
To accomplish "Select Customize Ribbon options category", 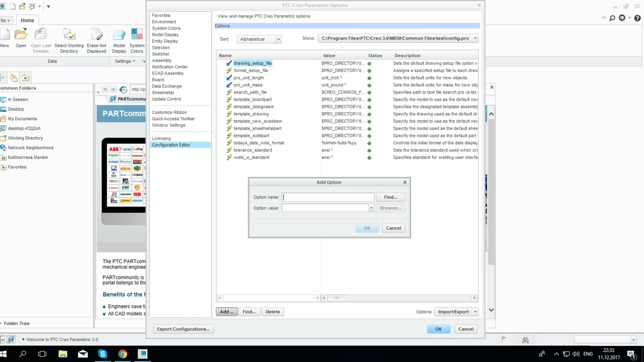I will [169, 112].
